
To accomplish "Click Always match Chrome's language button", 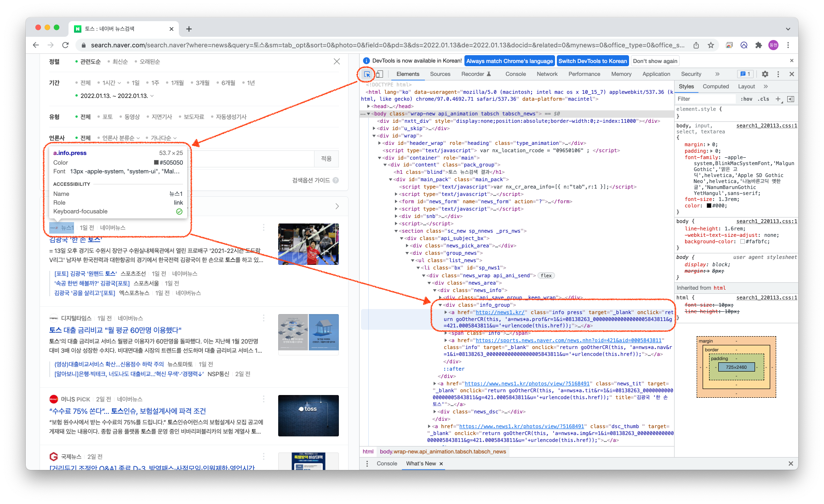I will pos(509,61).
